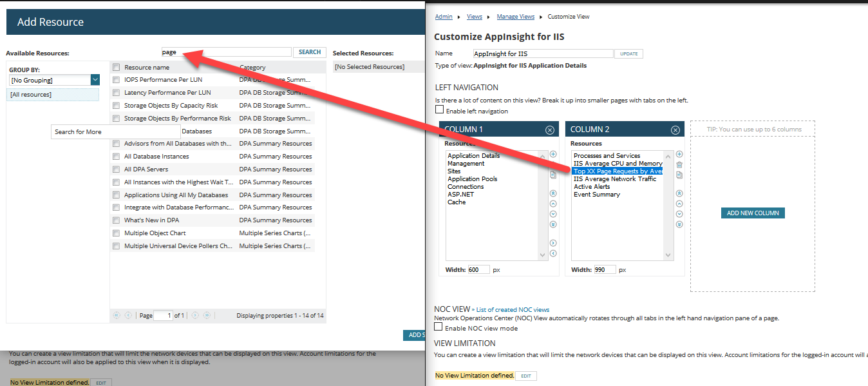Viewport: 868px width, 386px height.
Task: Click the resource search field containing page
Action: click(226, 52)
